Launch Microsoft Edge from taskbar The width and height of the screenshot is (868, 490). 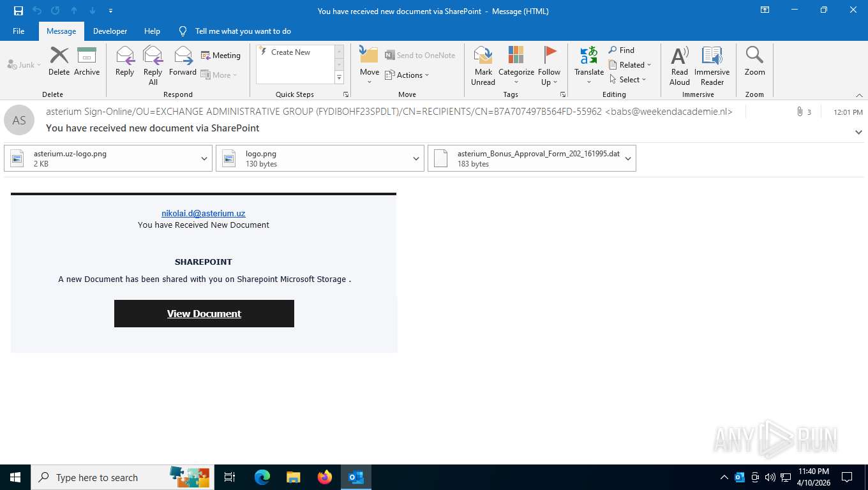(x=262, y=477)
